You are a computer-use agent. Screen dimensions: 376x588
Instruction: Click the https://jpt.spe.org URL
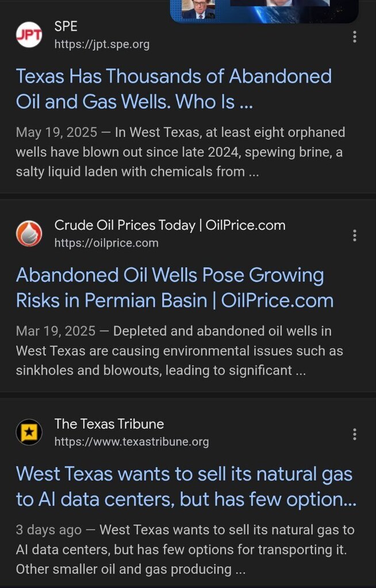tap(102, 45)
